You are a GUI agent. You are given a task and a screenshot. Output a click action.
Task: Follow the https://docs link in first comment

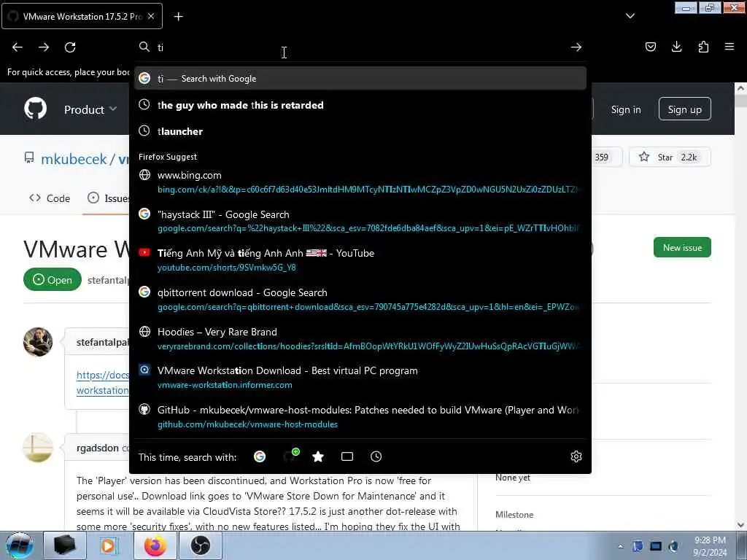(x=102, y=376)
